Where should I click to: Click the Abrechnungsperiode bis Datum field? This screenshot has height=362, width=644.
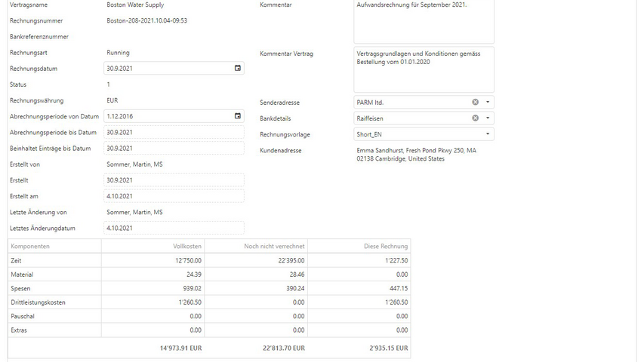174,132
